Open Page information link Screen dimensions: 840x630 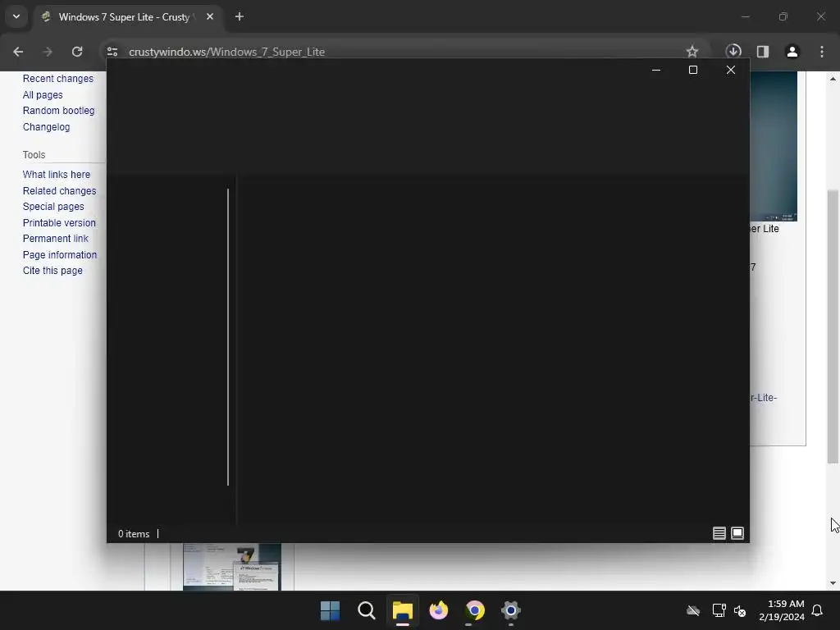coord(59,255)
